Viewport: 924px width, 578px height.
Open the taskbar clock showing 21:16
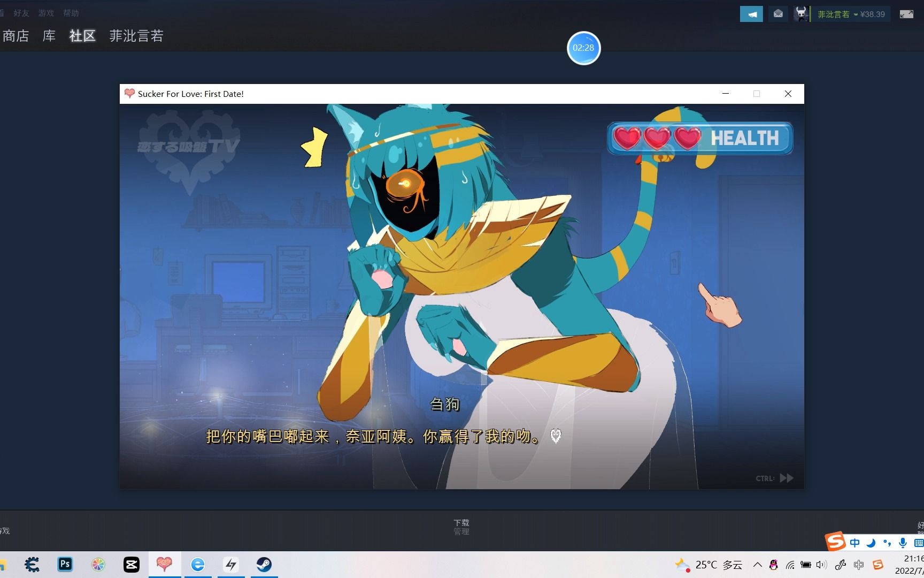click(910, 565)
